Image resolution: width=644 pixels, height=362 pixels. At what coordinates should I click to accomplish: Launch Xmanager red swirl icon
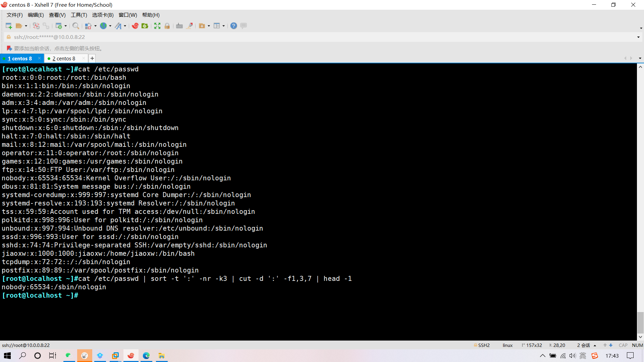(135, 26)
